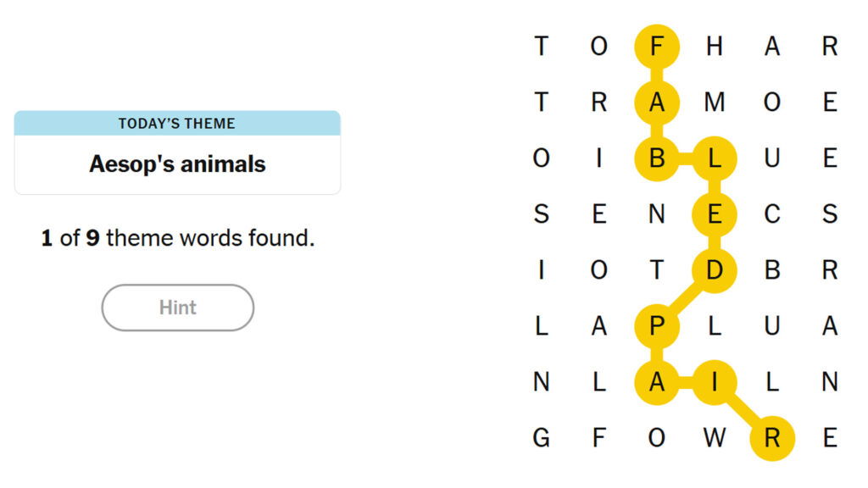Select the unhighlighted F in the bottom row
Screen dimensions: 868x488
598,438
